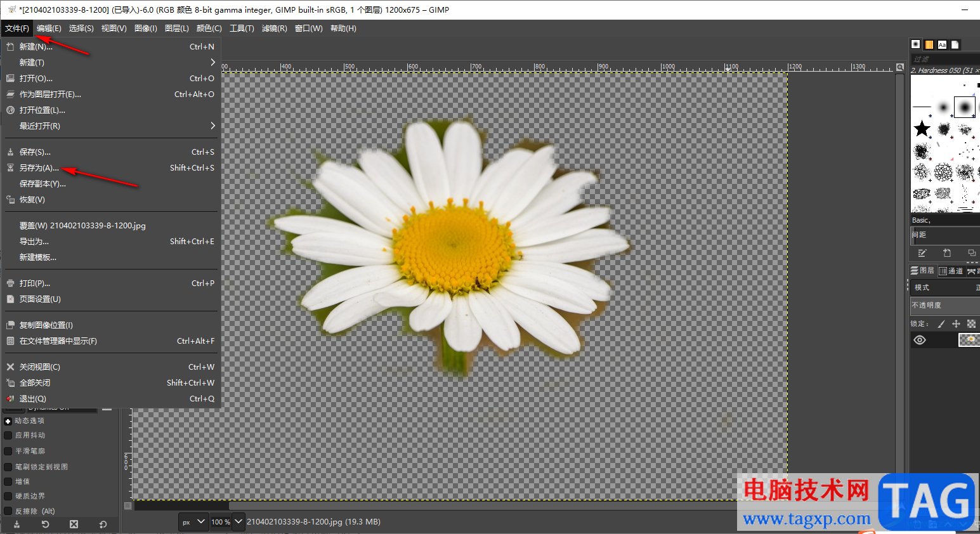980x534 pixels.
Task: Select the star brush
Action: click(x=922, y=129)
